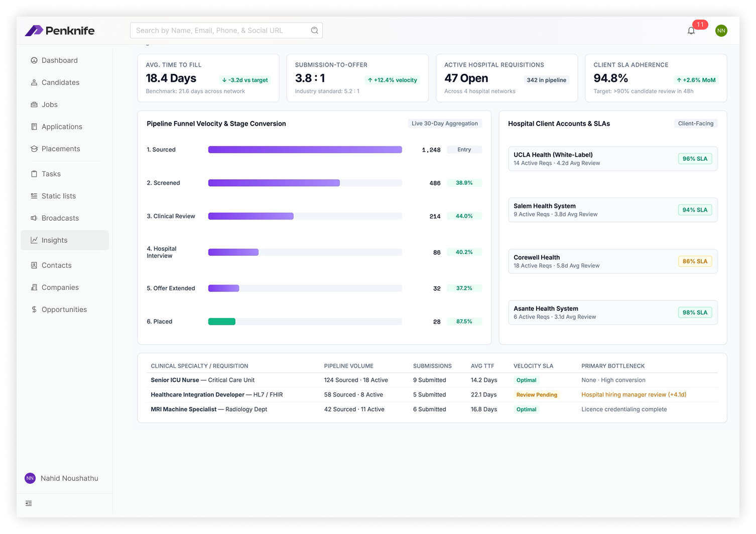Focus the candidate search field

(226, 31)
